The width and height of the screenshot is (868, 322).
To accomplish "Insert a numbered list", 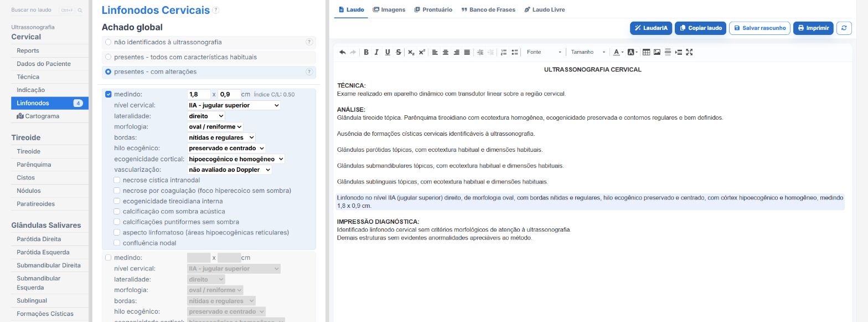I will 504,52.
